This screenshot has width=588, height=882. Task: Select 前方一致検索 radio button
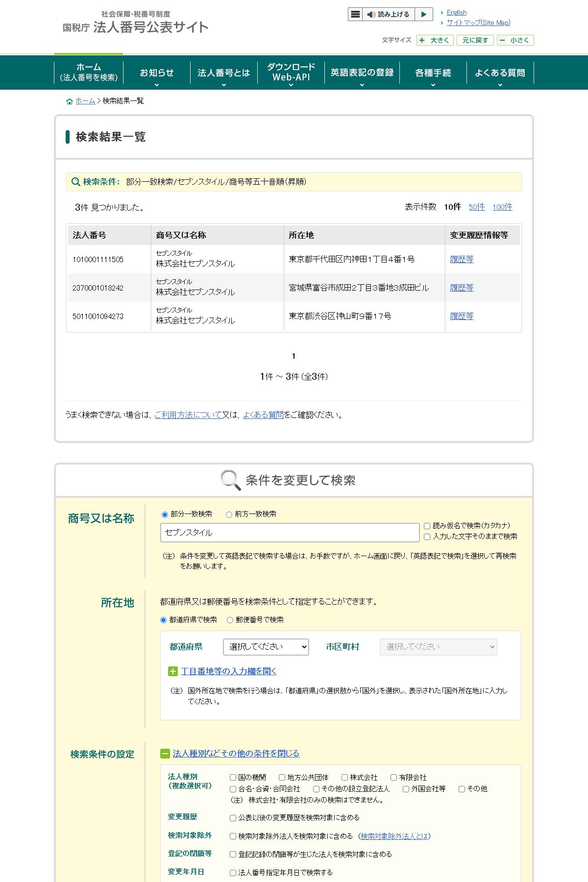[x=229, y=514]
